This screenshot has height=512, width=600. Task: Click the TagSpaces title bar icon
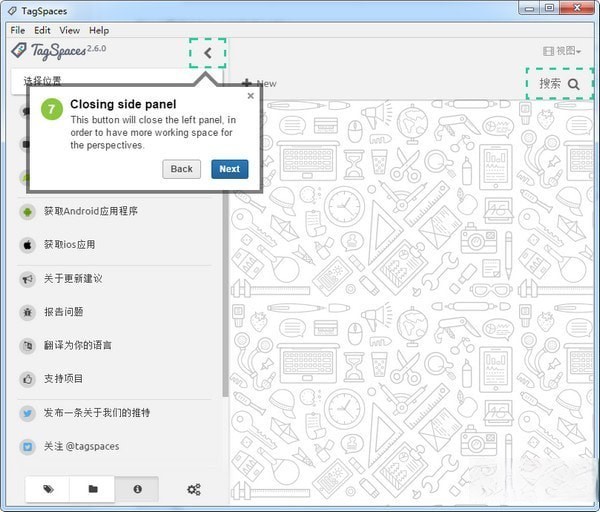coord(12,11)
